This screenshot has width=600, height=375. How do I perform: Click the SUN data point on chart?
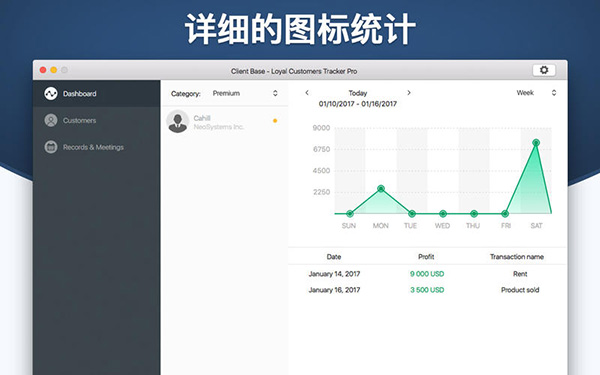[x=350, y=214]
